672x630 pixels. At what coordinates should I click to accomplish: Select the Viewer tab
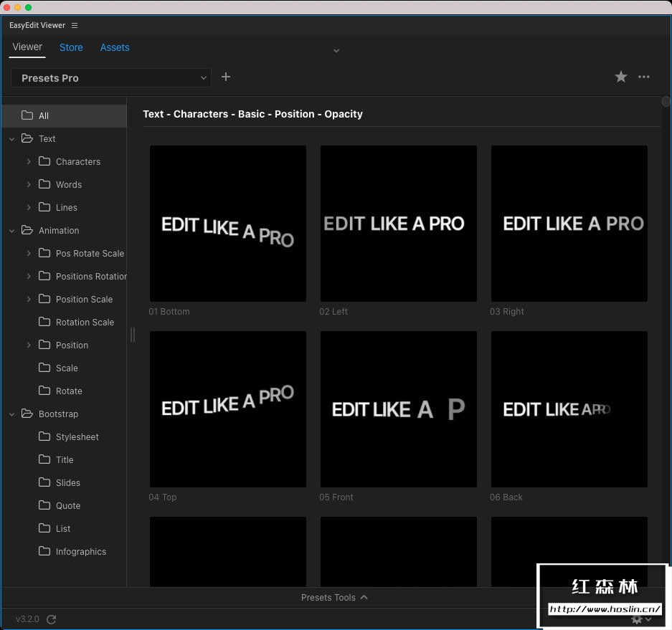pyautogui.click(x=27, y=47)
